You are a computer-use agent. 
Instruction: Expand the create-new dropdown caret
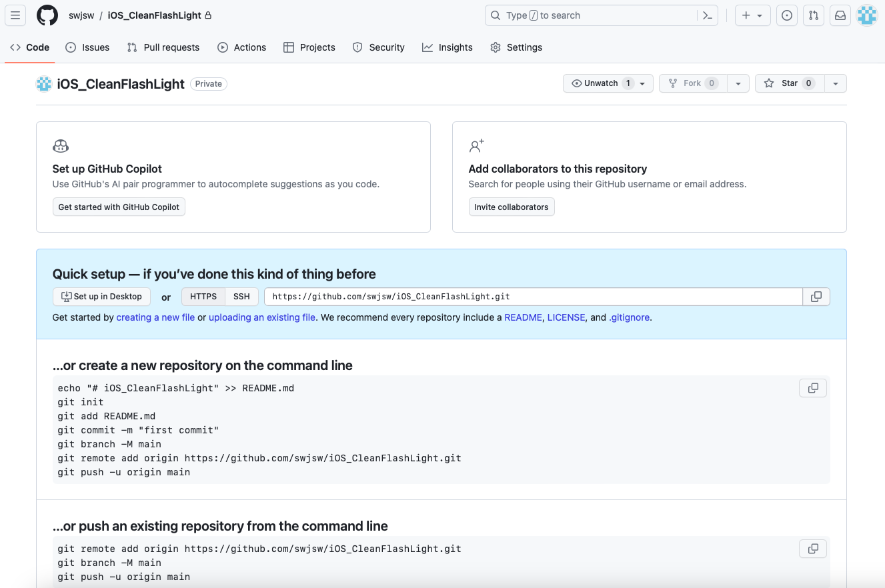click(x=760, y=15)
